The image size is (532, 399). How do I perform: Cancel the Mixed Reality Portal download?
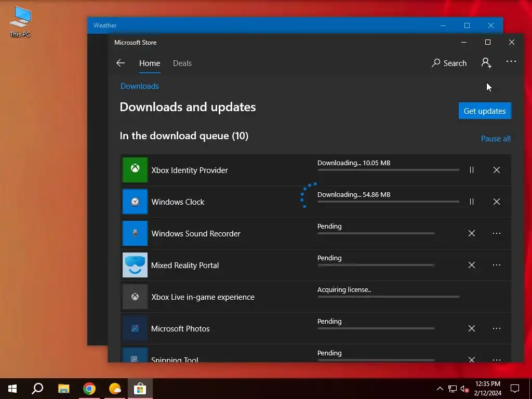pyautogui.click(x=472, y=265)
